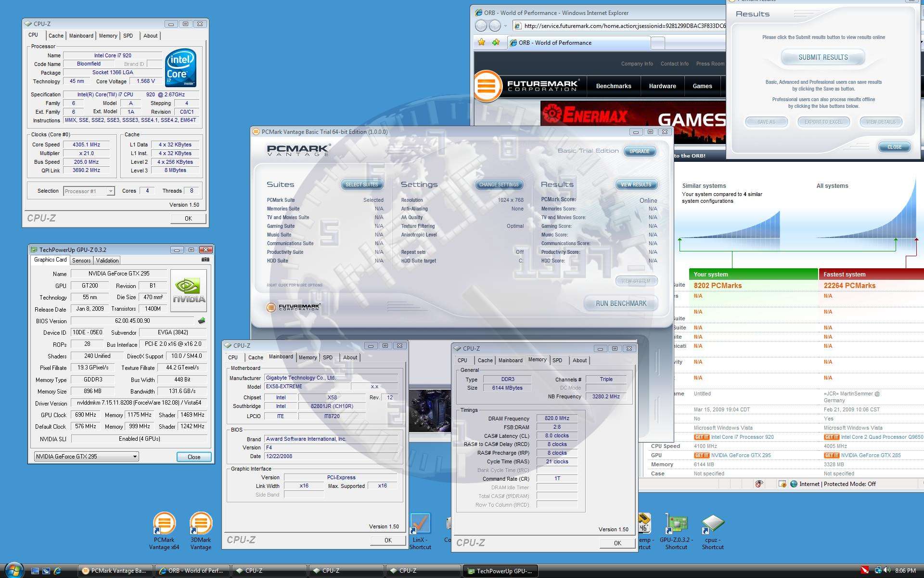Viewport: 924px width, 578px height.
Task: Open 3DMark Vantage desktop shortcut
Action: pos(201,531)
